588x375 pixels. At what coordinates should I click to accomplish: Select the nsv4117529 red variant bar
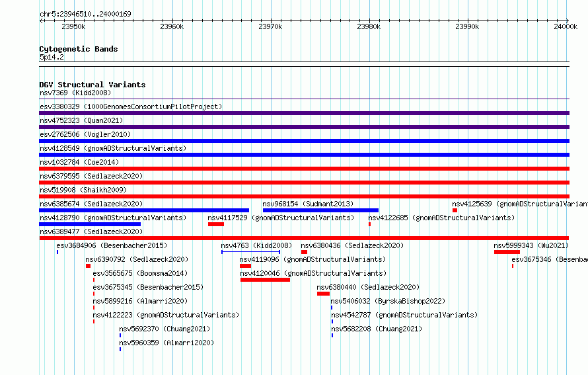216,224
